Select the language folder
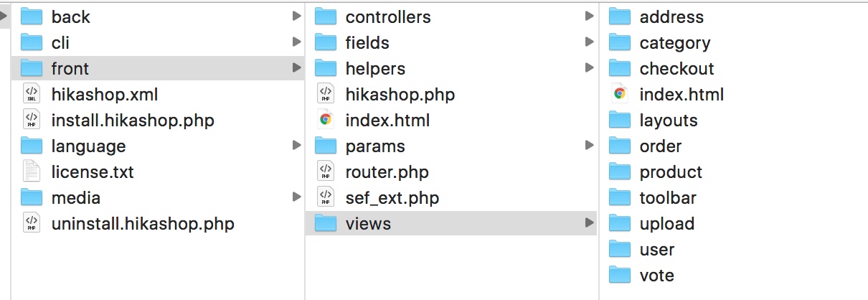 88,146
